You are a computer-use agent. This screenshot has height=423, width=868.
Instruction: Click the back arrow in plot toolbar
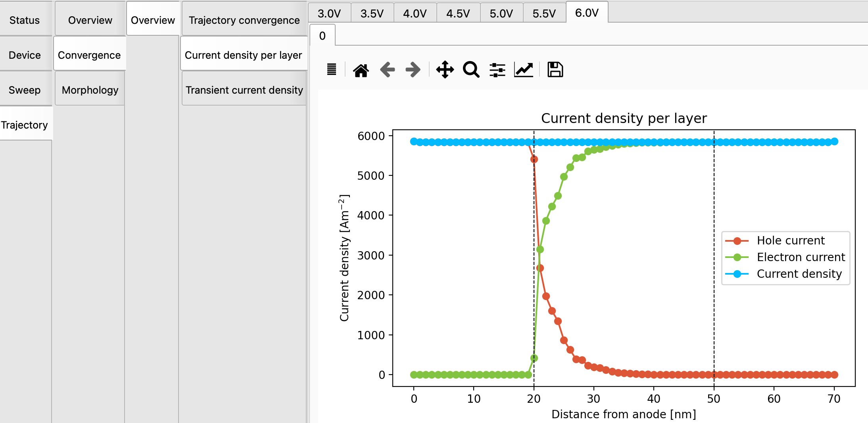pos(387,70)
